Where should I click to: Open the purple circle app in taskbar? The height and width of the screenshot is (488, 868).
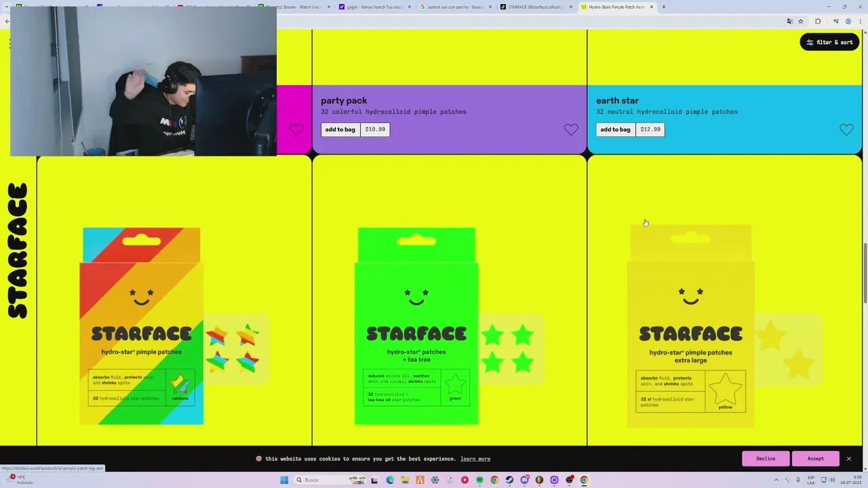pos(554,480)
